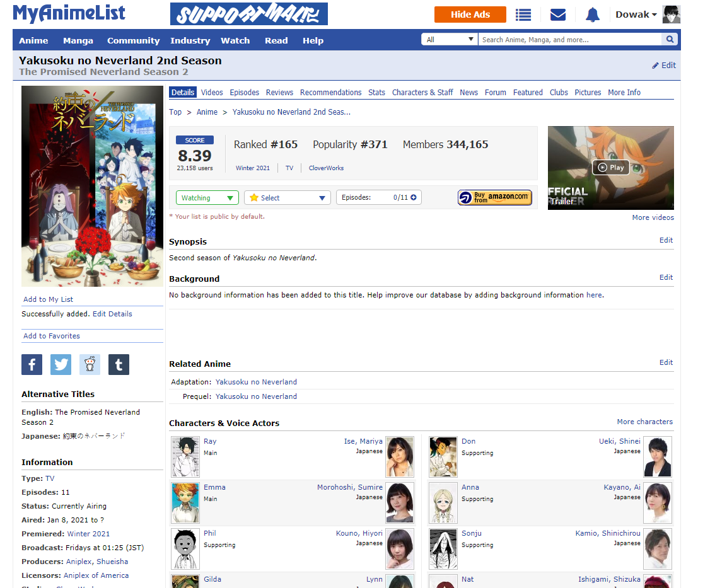Switch to the Forum tab
Image resolution: width=727 pixels, height=588 pixels.
pos(495,92)
